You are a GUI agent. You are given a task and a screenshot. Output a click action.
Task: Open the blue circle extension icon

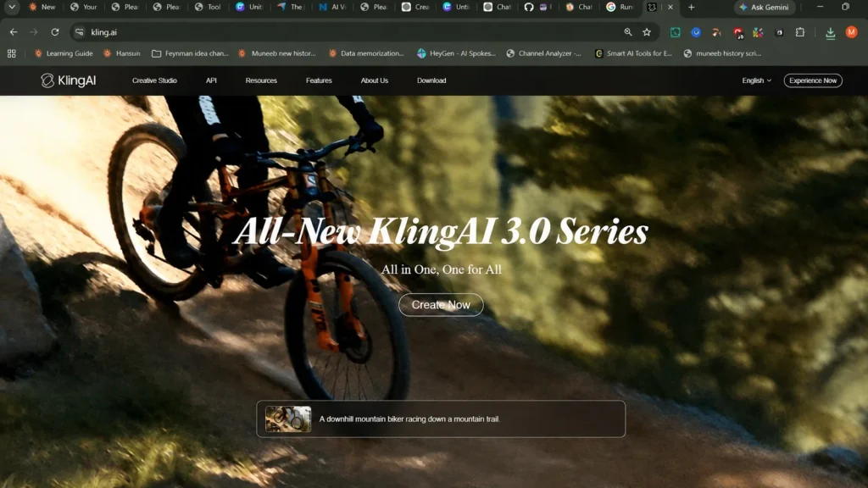pyautogui.click(x=696, y=33)
